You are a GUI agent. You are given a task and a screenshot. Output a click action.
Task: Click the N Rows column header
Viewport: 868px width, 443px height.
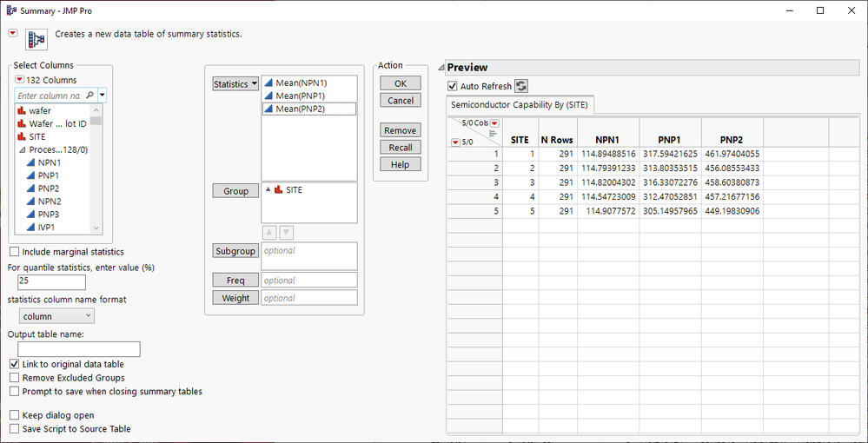pyautogui.click(x=557, y=140)
